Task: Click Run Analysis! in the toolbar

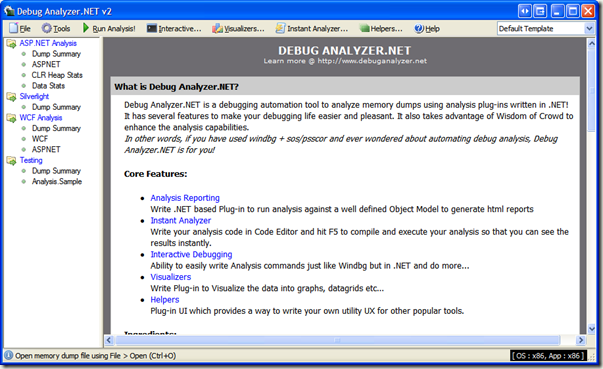Action: 109,28
